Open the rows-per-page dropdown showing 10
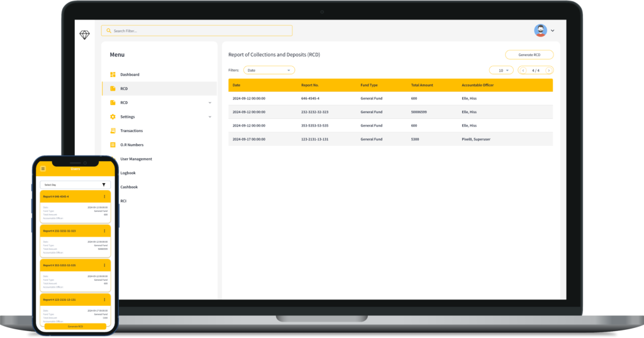The image size is (644, 338). pyautogui.click(x=501, y=70)
